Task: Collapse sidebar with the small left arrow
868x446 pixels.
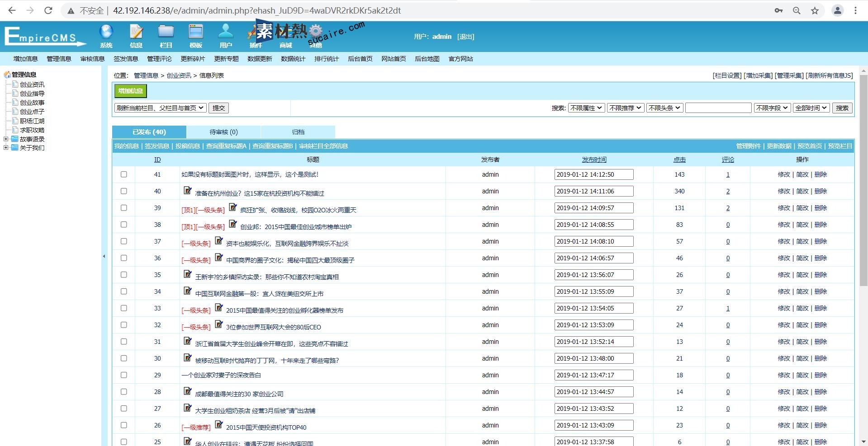Action: (104, 256)
